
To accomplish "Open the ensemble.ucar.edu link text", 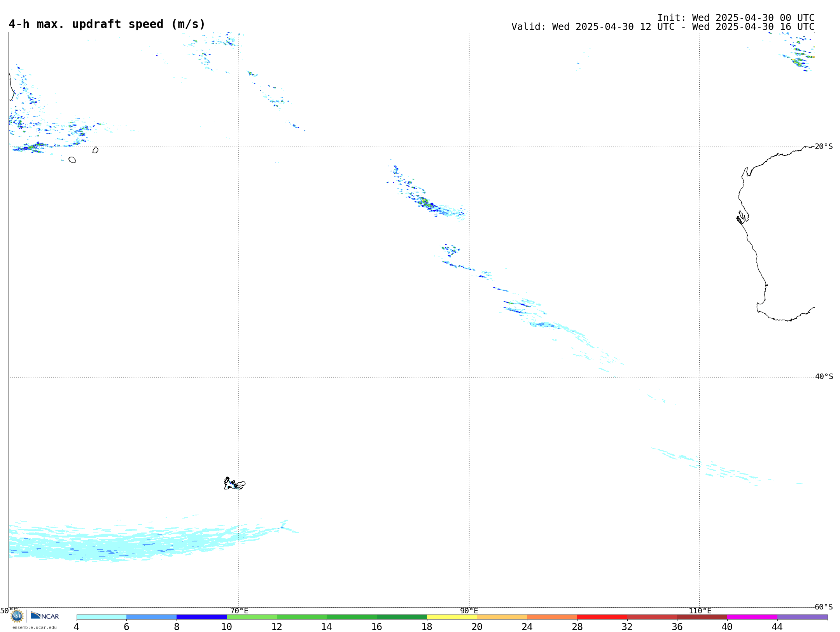I will point(35,627).
